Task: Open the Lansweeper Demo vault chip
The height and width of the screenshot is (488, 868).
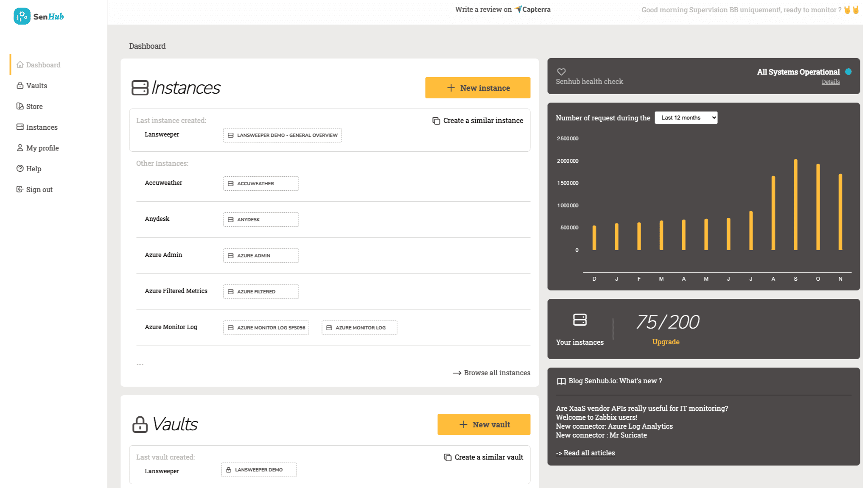Action: [x=259, y=470]
